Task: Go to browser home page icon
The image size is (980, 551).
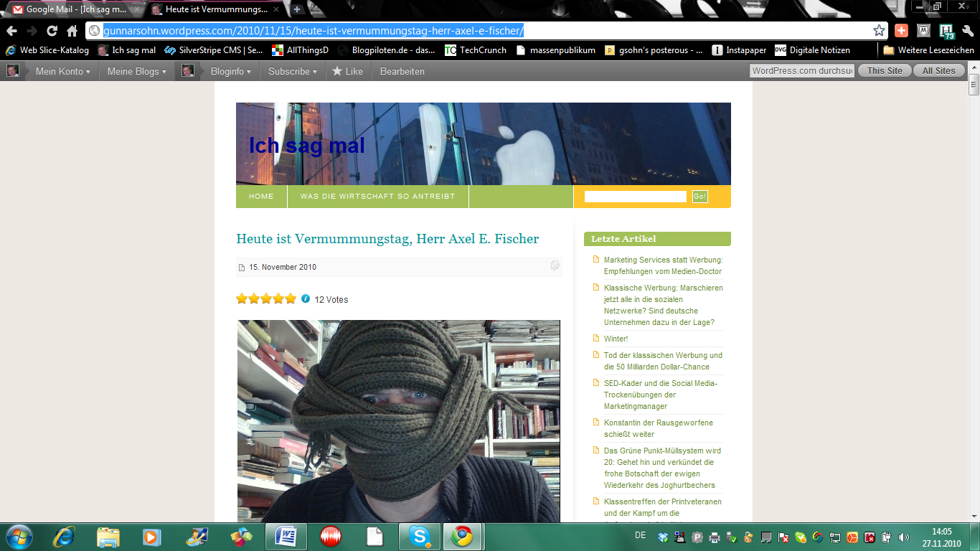Action: point(72,31)
